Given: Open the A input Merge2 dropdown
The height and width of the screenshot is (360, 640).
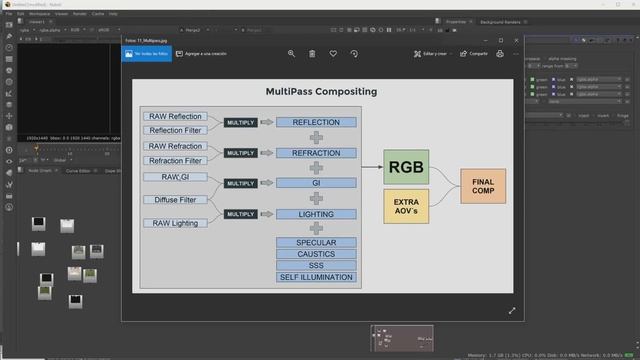Looking at the screenshot, I should tap(194, 30).
